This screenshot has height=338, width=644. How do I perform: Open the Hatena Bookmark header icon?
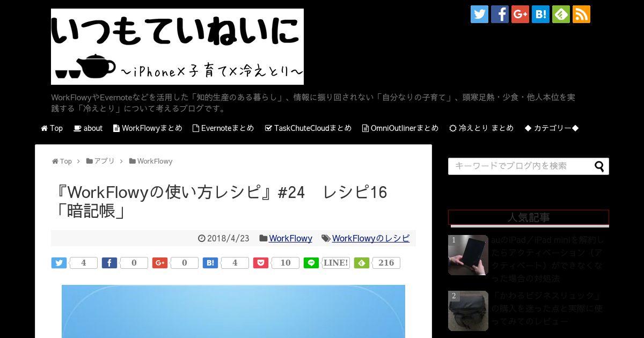[540, 14]
